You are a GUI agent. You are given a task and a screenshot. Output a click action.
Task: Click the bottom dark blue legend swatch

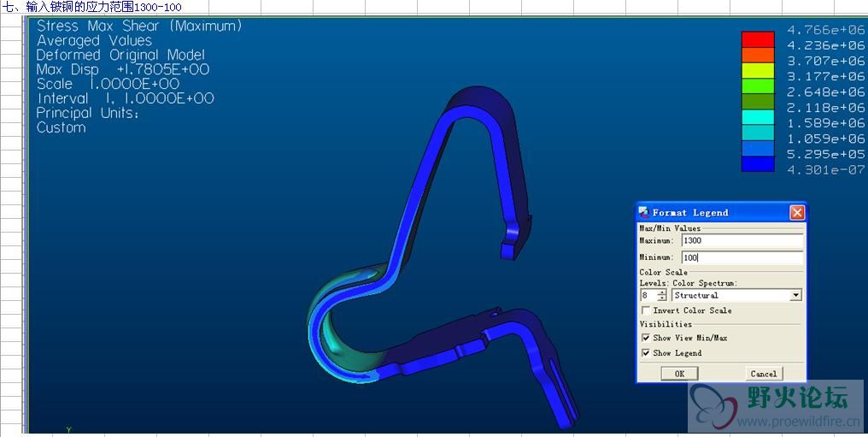[758, 164]
